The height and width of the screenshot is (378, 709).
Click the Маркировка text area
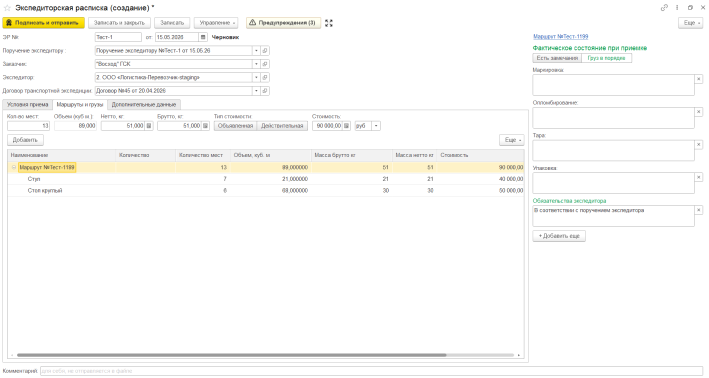(613, 85)
